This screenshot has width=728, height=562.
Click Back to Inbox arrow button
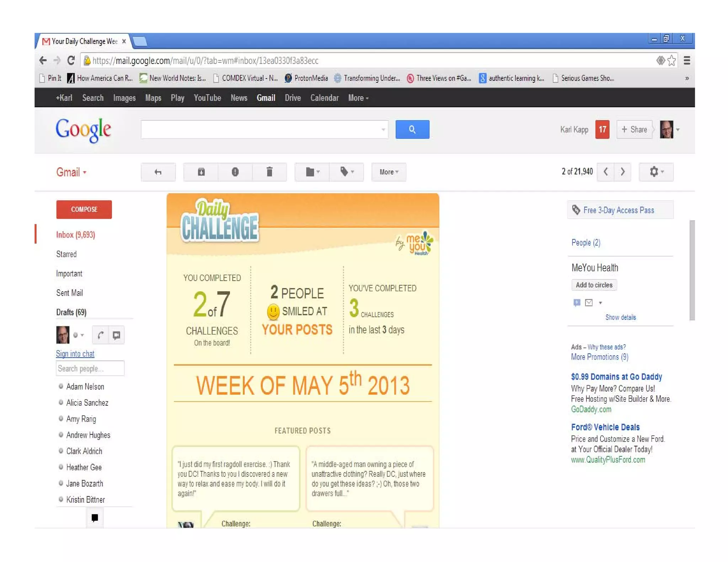tap(158, 172)
